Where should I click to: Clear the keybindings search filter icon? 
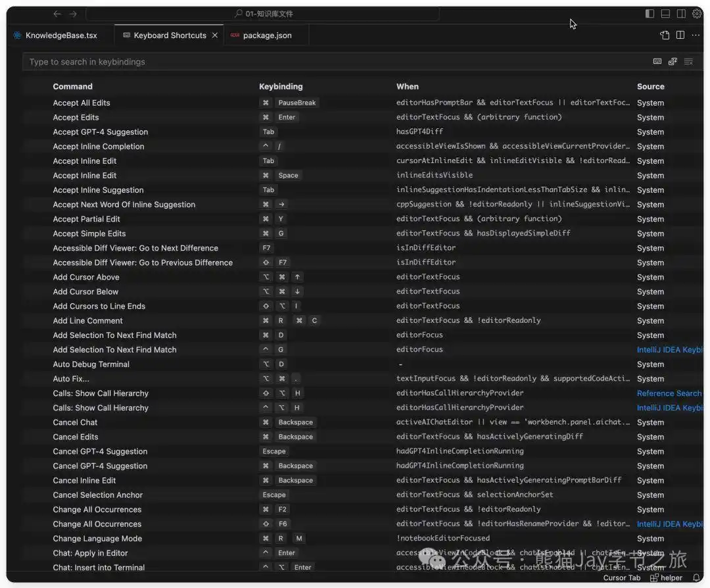(x=688, y=61)
